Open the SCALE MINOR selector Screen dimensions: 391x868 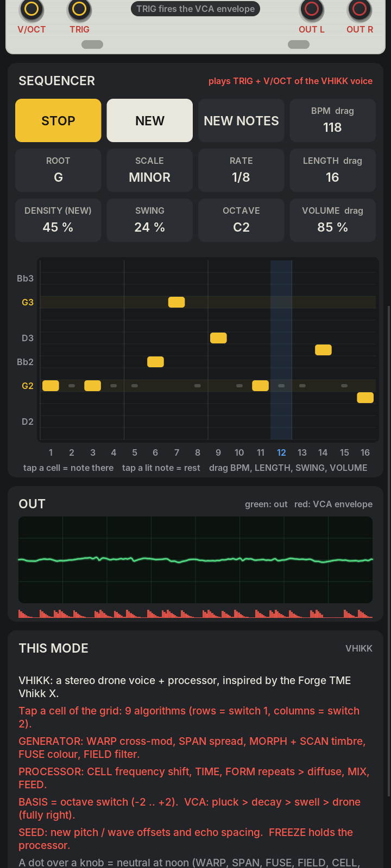(150, 170)
